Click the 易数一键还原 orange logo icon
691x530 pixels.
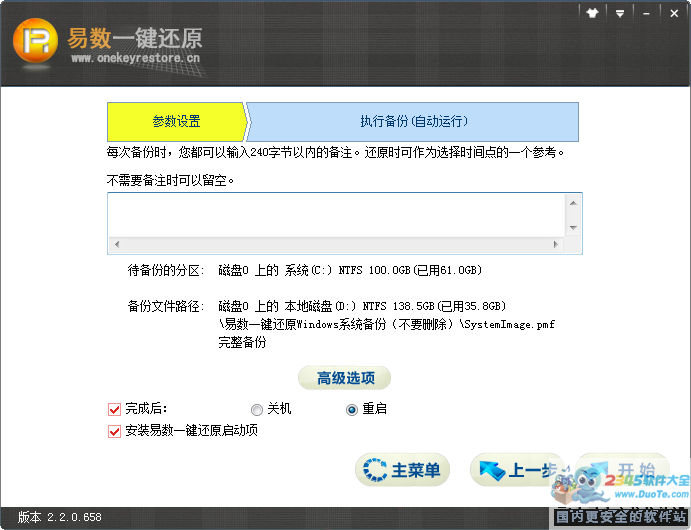click(x=35, y=42)
